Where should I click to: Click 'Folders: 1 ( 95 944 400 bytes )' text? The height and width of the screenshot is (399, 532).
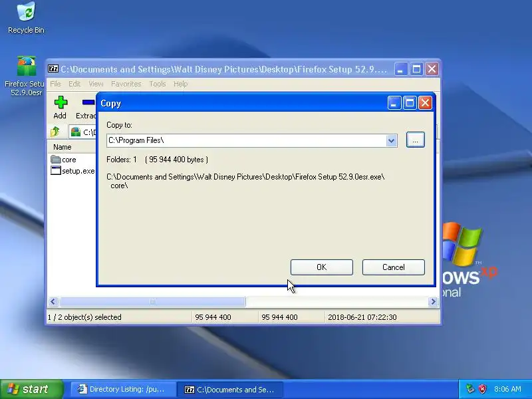tap(157, 160)
